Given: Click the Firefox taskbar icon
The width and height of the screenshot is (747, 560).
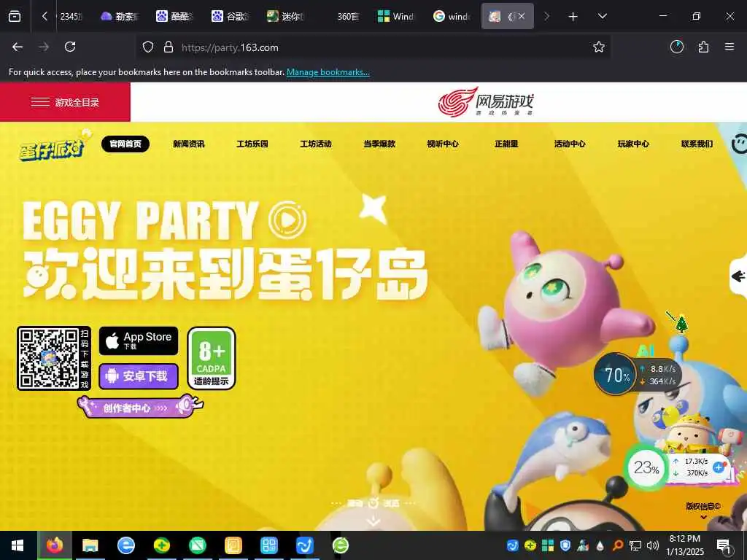Looking at the screenshot, I should [55, 545].
